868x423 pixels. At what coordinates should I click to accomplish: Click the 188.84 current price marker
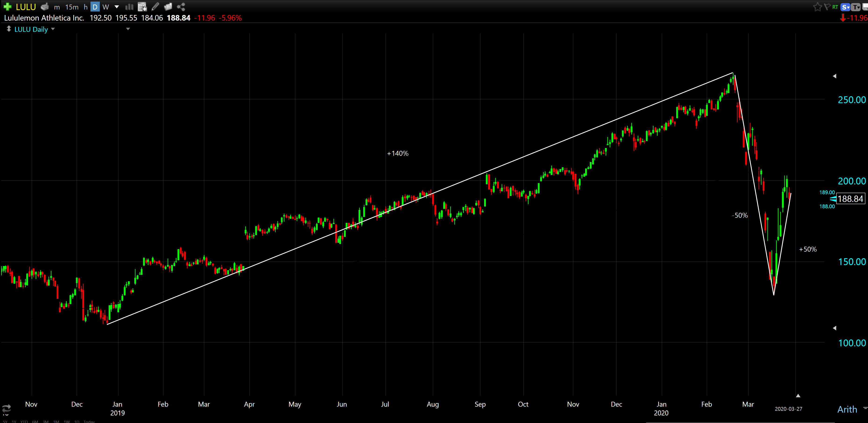[850, 199]
